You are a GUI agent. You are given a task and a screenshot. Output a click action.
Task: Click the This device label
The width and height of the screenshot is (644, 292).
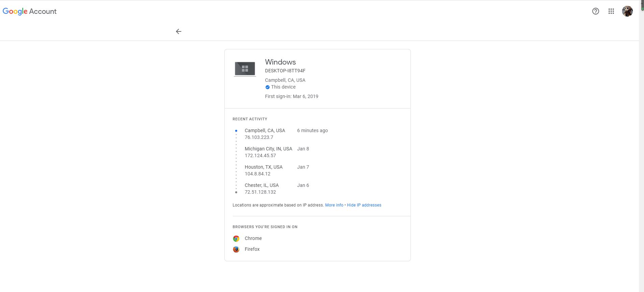click(x=283, y=87)
